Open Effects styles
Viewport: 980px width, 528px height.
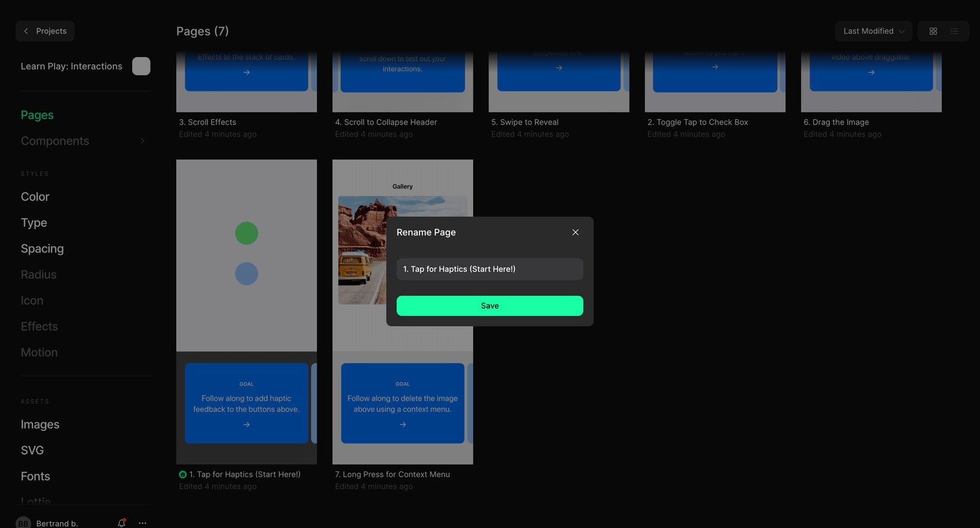pyautogui.click(x=39, y=326)
